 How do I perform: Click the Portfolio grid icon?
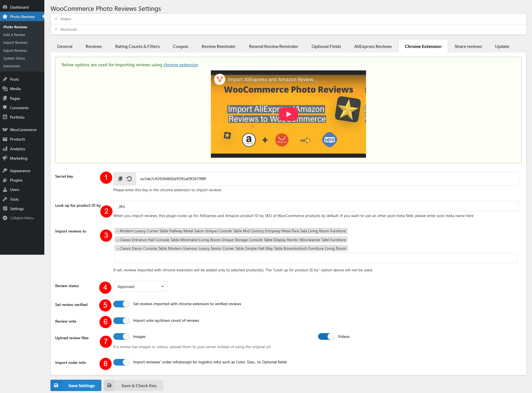coord(5,117)
